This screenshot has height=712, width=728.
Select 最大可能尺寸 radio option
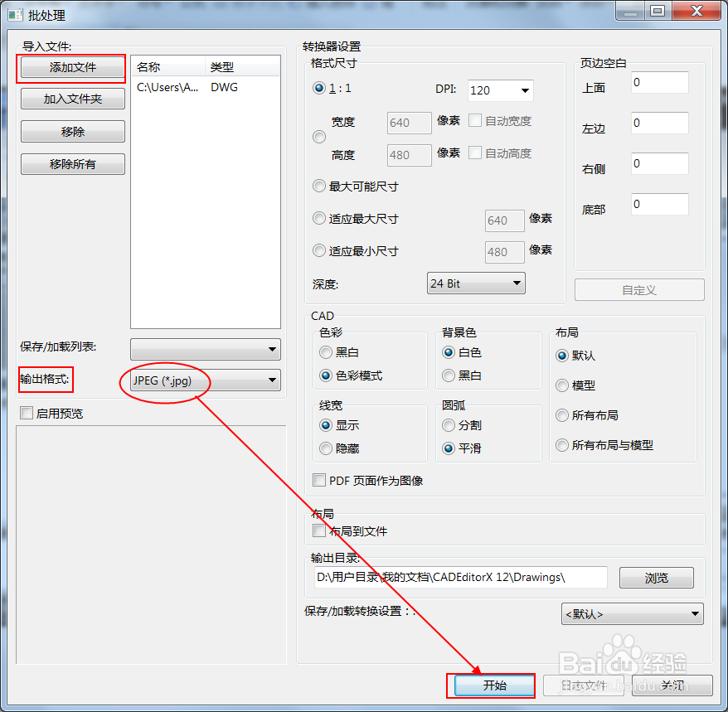click(x=319, y=186)
